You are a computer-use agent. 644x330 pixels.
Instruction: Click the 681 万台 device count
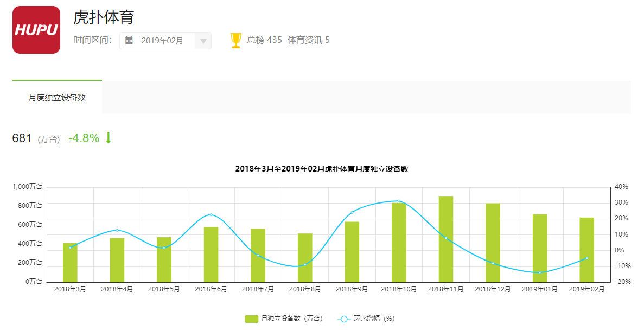36,138
